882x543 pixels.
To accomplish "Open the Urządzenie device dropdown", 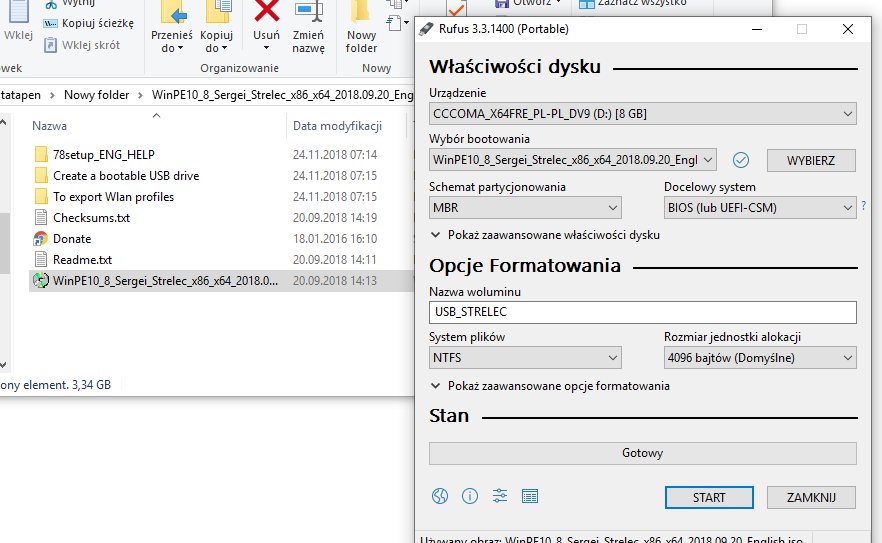I will point(642,114).
